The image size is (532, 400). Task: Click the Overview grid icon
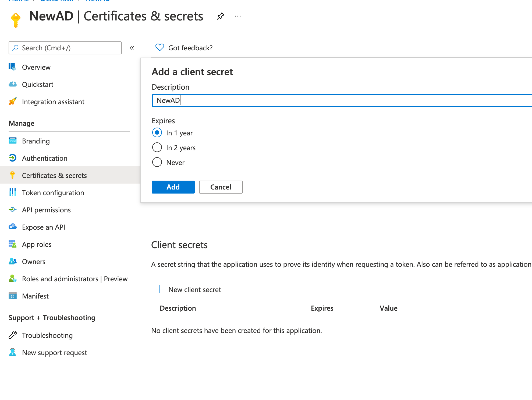12,67
